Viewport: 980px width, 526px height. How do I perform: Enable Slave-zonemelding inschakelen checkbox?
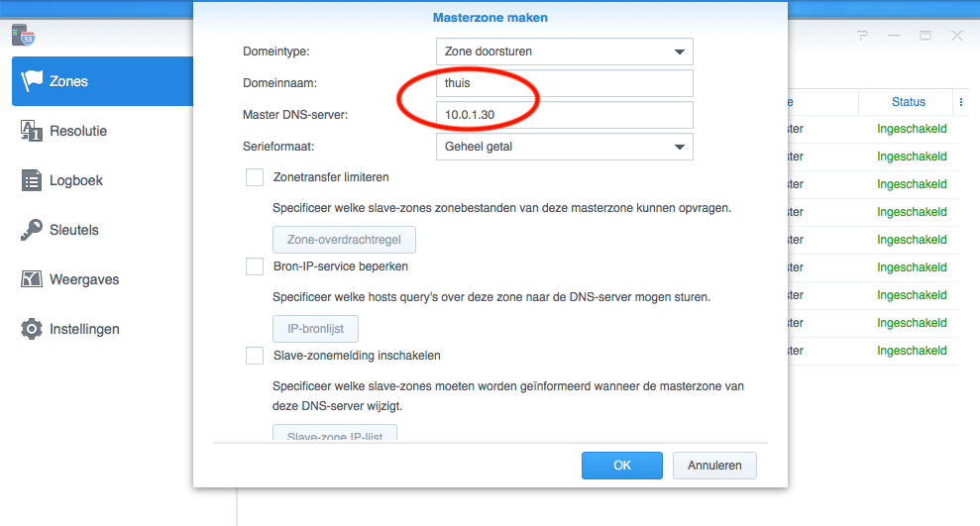(255, 356)
